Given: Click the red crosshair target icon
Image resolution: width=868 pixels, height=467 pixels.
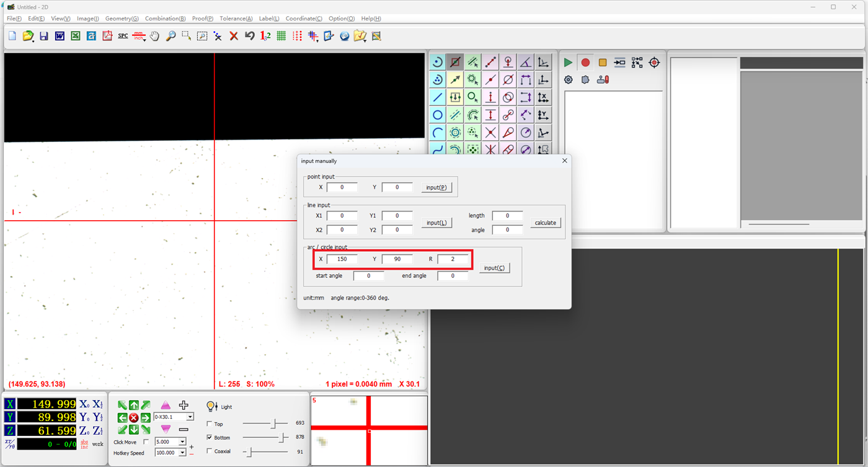Looking at the screenshot, I should pyautogui.click(x=654, y=63).
